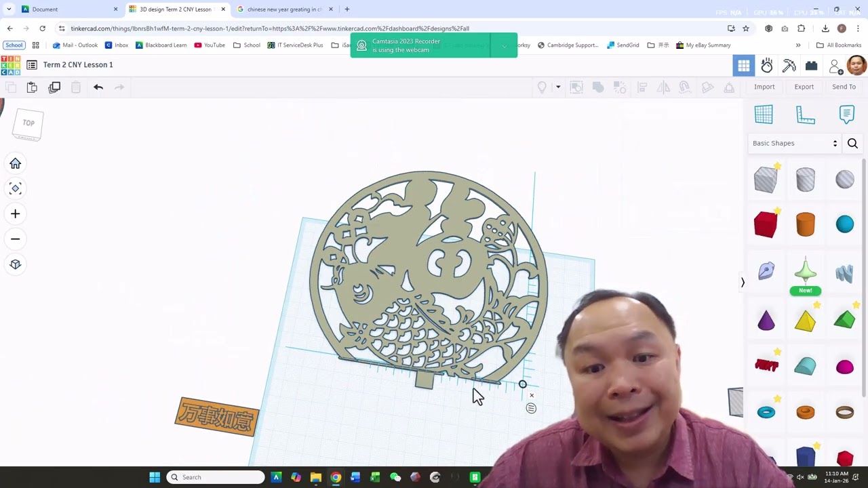This screenshot has width=868, height=488.
Task: Pick the green New spinning-top shape
Action: pyautogui.click(x=805, y=272)
